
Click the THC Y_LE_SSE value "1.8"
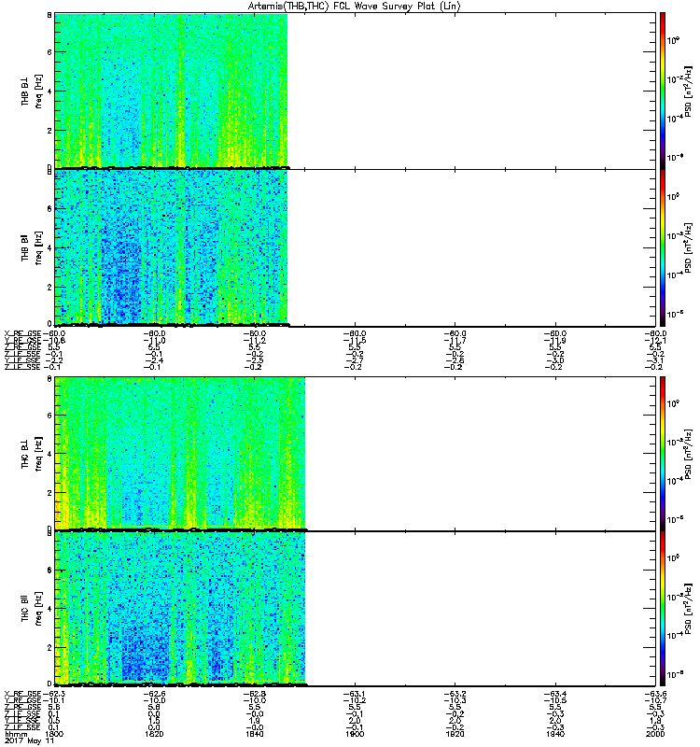655,721
